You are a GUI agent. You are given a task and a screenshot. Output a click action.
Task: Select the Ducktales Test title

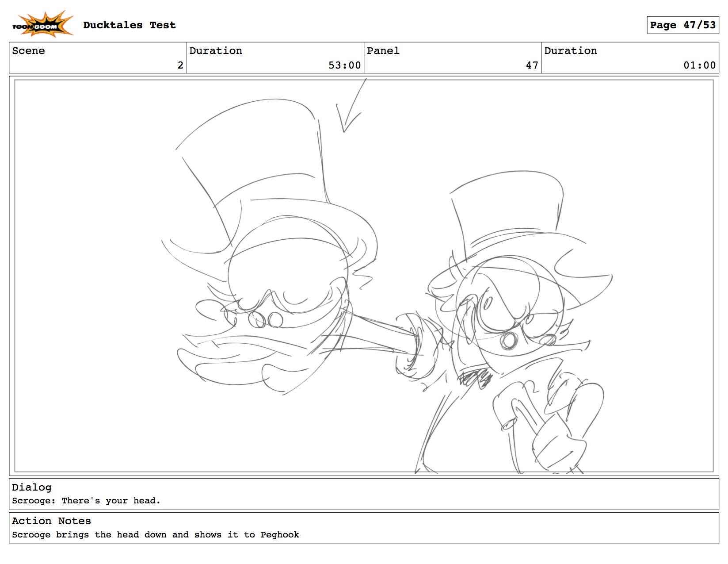click(x=129, y=25)
